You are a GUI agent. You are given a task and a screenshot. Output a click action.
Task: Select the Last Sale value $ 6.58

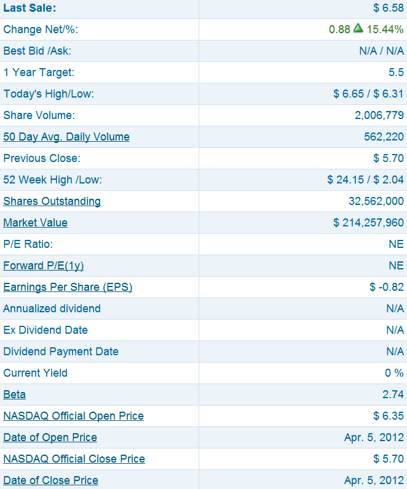click(388, 8)
